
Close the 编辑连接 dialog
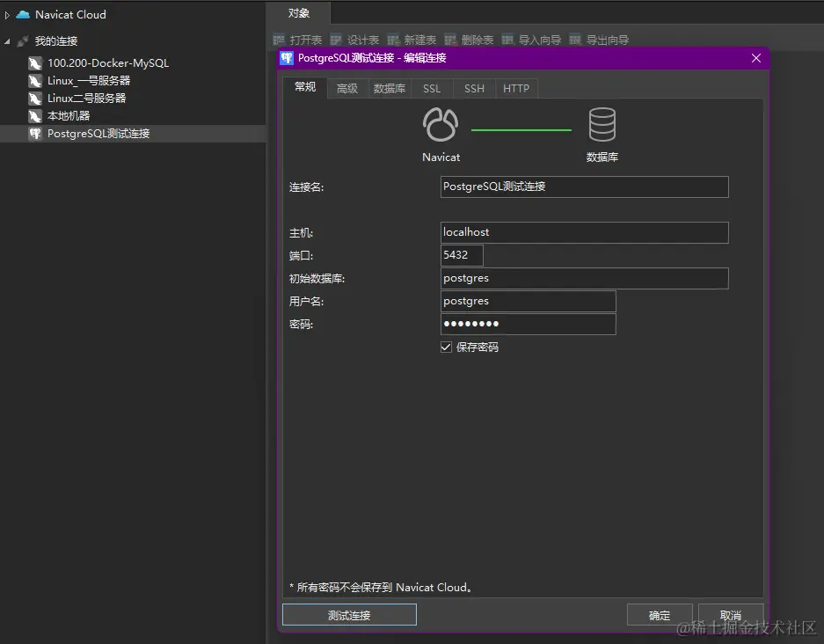tap(756, 58)
